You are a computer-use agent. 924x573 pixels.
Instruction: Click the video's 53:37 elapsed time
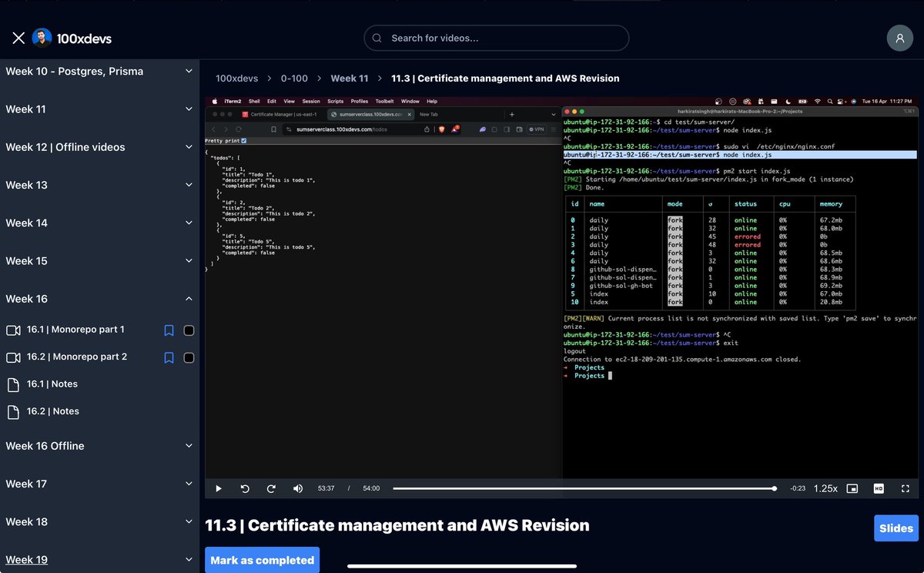tap(326, 488)
